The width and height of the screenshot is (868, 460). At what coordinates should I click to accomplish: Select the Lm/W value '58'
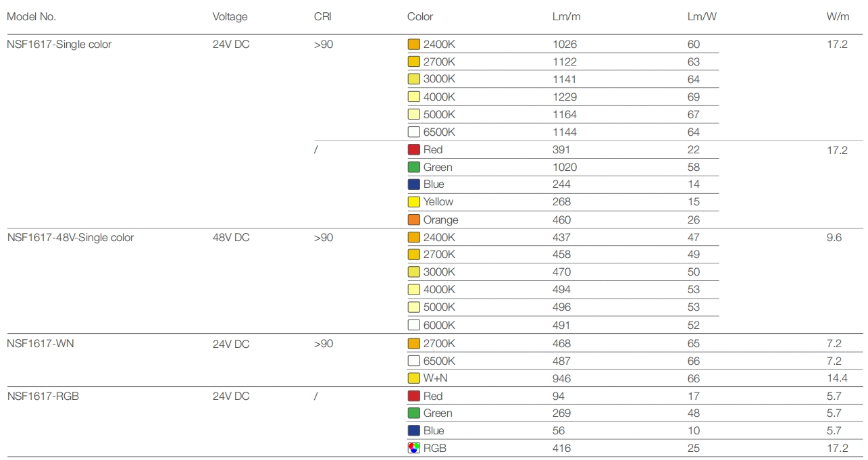[x=694, y=168]
